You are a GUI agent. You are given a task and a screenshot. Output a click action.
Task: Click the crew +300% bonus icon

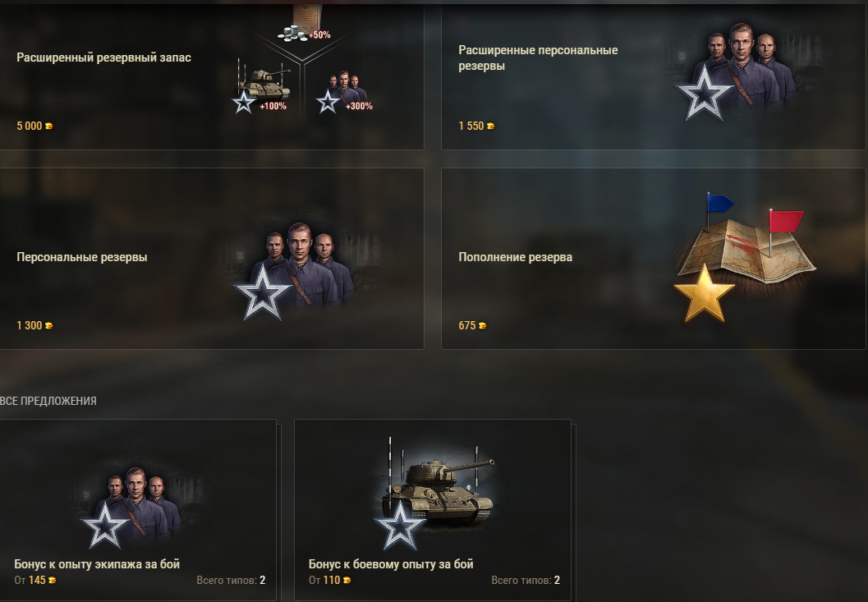click(x=344, y=91)
